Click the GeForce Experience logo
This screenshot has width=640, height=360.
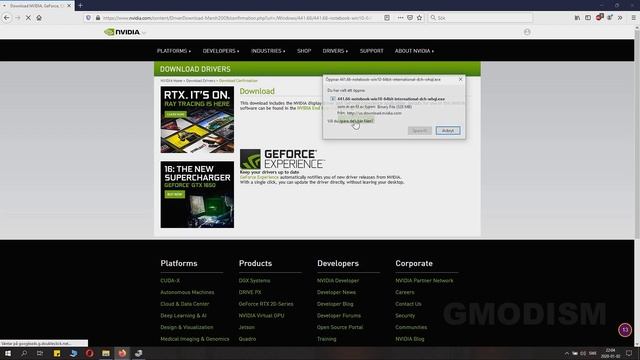(x=282, y=159)
